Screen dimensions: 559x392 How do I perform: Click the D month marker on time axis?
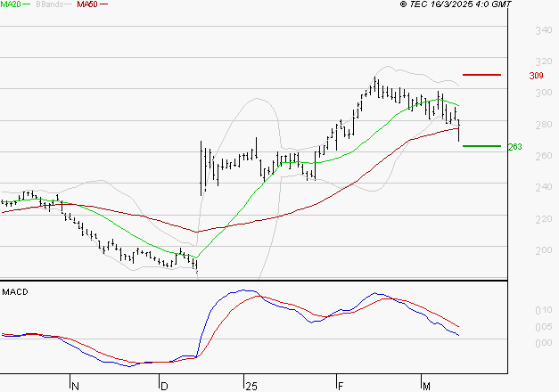[164, 386]
